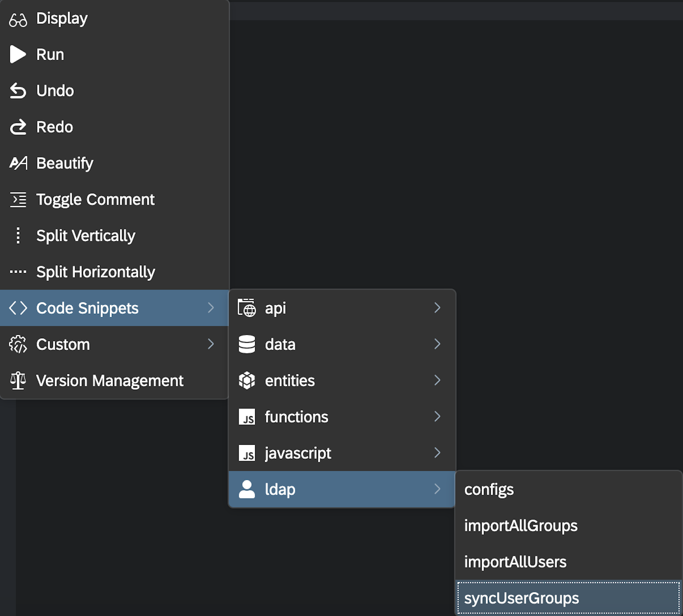This screenshot has width=683, height=616.
Task: Click the database icon beside data
Action: pyautogui.click(x=247, y=344)
